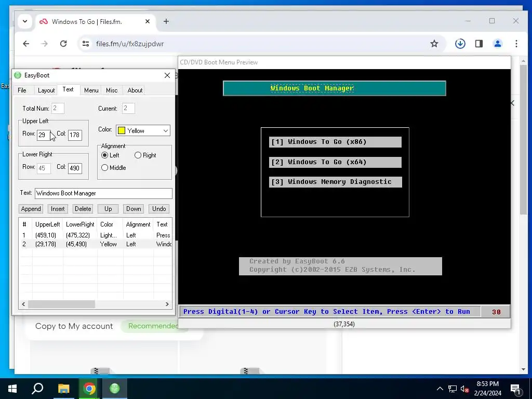Open muted volume tray icon
This screenshot has height=399, width=532.
(465, 389)
